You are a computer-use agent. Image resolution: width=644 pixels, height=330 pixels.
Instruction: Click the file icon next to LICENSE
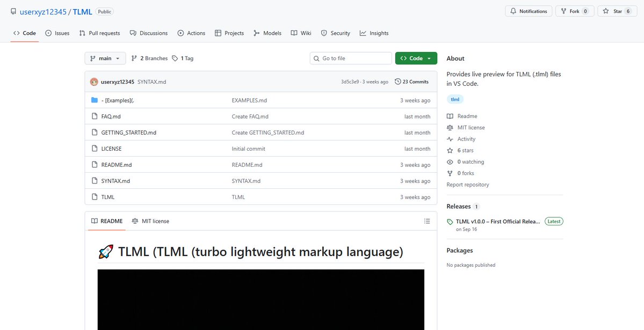(95, 148)
